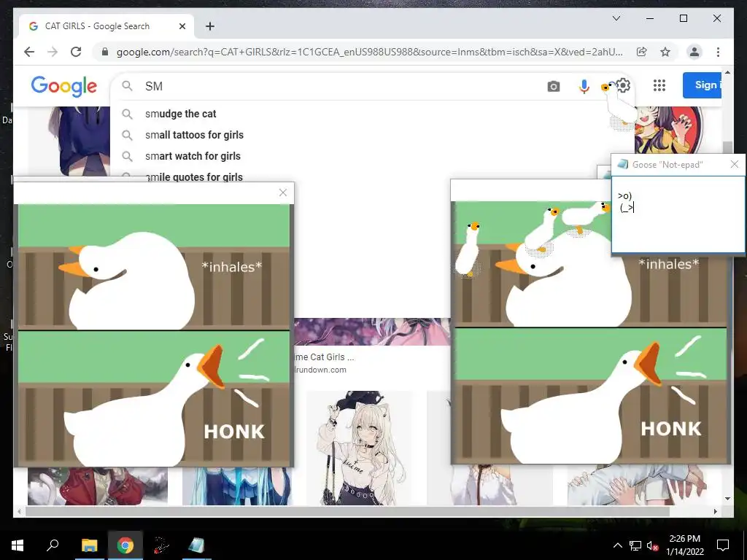Click the goose walking beside the right meme
The width and height of the screenshot is (747, 560).
tap(468, 249)
